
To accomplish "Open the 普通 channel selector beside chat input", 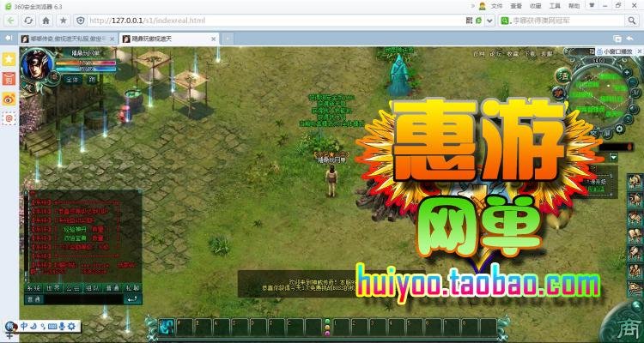I will click(34, 299).
